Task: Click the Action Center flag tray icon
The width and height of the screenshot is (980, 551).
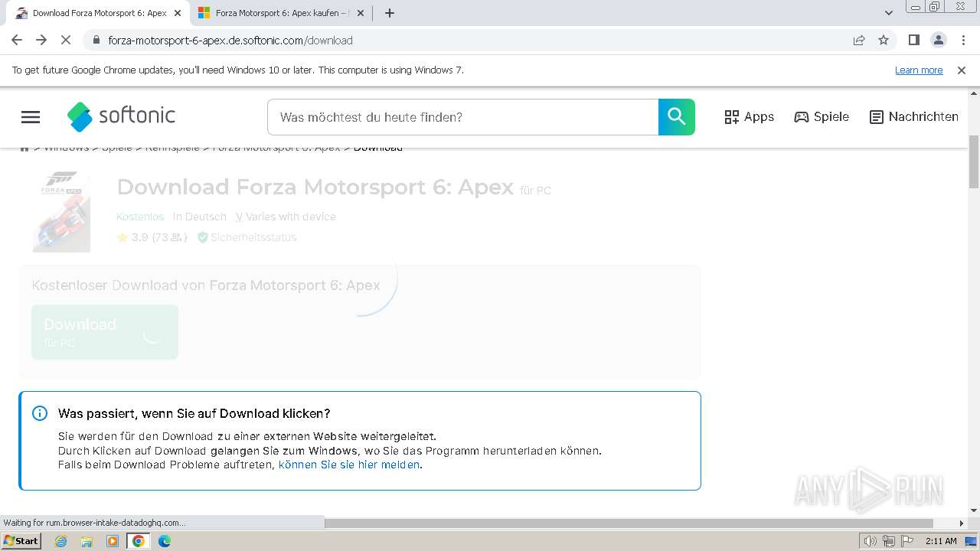Action: [x=906, y=541]
